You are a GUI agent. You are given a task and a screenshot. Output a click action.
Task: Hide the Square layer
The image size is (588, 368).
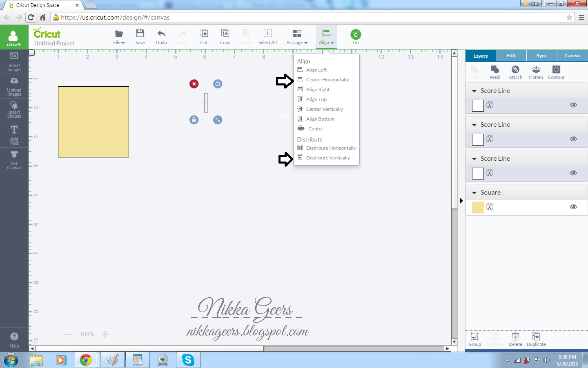tap(573, 207)
